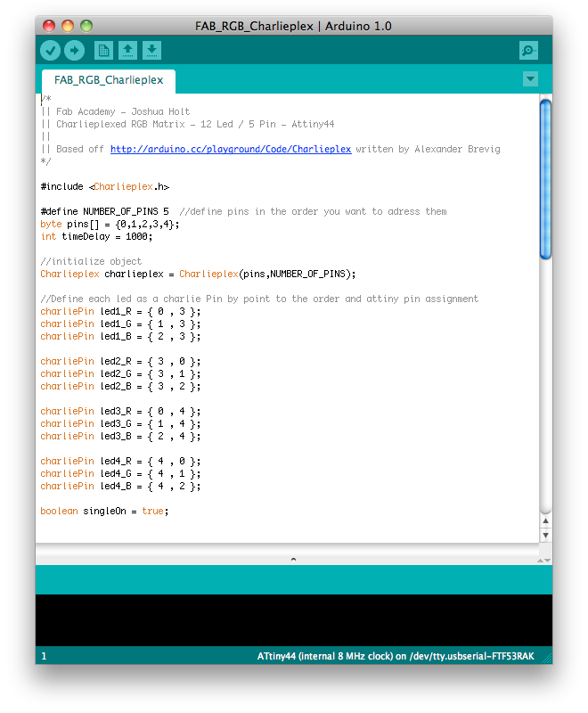This screenshot has width=588, height=713.
Task: Click the '#include <Charlieplex.h>' line
Action: point(105,187)
